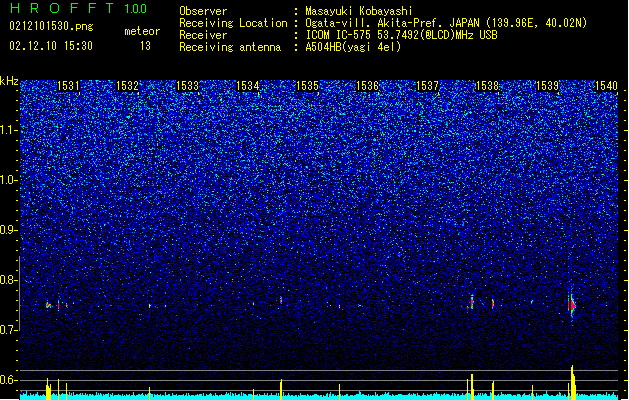Click the 0.8 kHz axis label
Image resolution: width=629 pixels, height=400 pixels.
pos(8,280)
